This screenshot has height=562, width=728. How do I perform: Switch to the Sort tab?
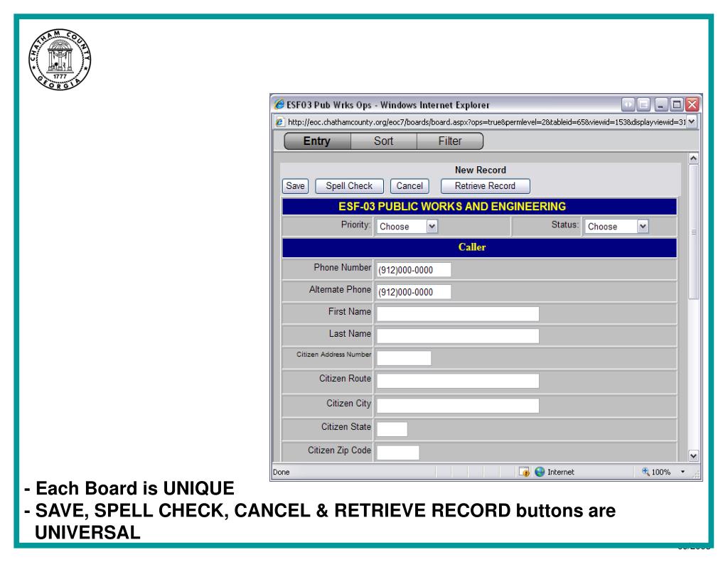coord(383,141)
